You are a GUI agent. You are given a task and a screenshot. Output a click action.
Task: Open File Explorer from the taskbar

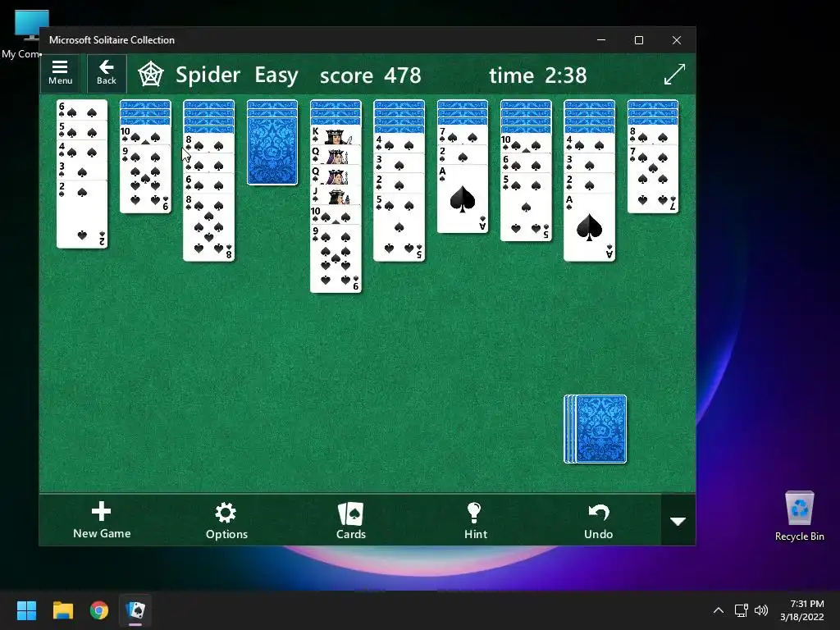tap(62, 610)
